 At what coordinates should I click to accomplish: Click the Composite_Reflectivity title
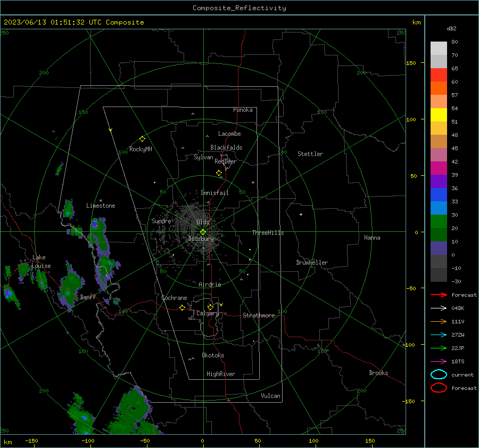(x=240, y=8)
